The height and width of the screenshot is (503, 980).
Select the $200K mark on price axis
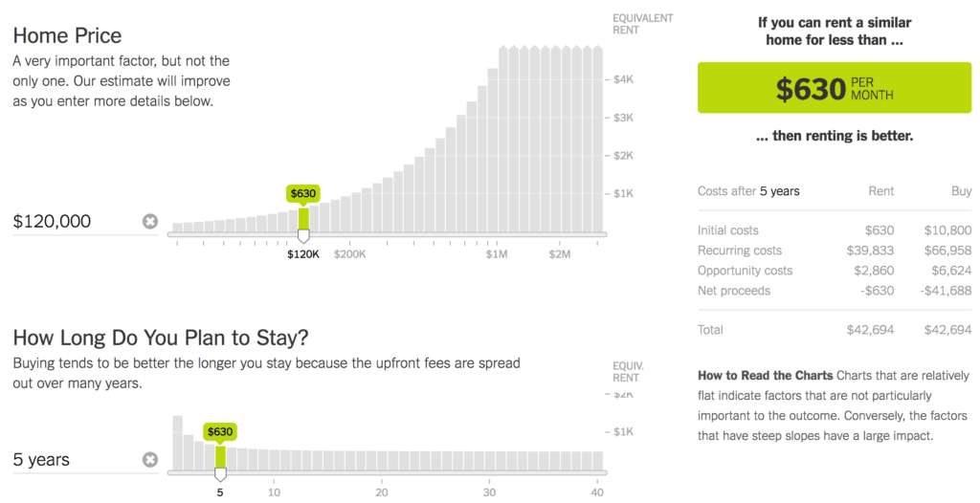pos(350,254)
